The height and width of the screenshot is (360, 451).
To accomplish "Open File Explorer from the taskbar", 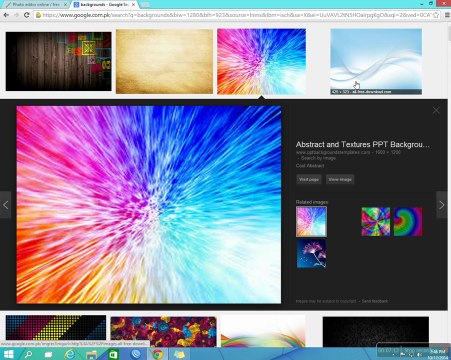I will click(x=91, y=354).
